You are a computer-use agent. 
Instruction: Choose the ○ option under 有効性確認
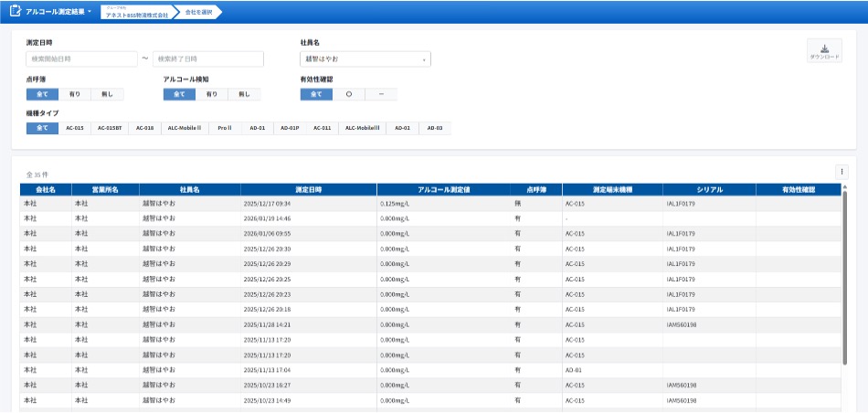349,94
